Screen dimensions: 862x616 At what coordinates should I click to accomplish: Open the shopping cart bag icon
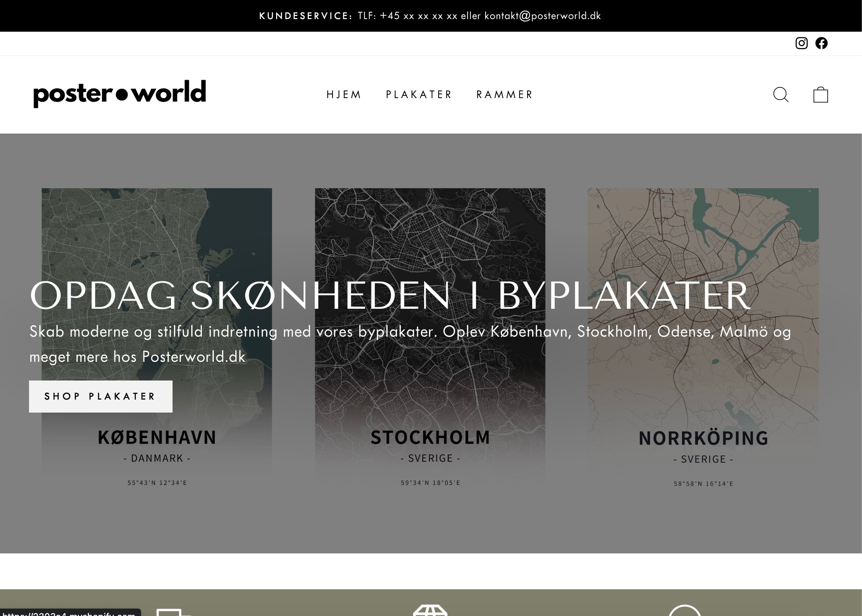tap(820, 95)
